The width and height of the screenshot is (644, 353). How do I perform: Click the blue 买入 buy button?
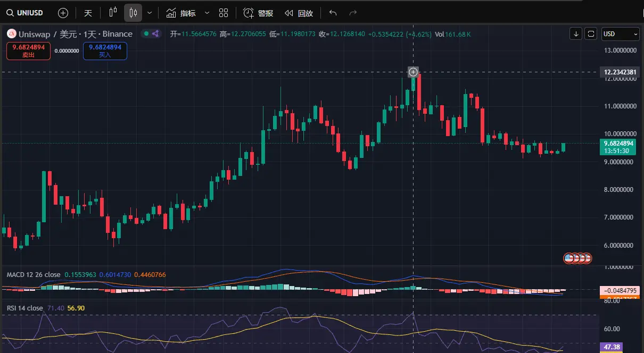[x=105, y=51]
